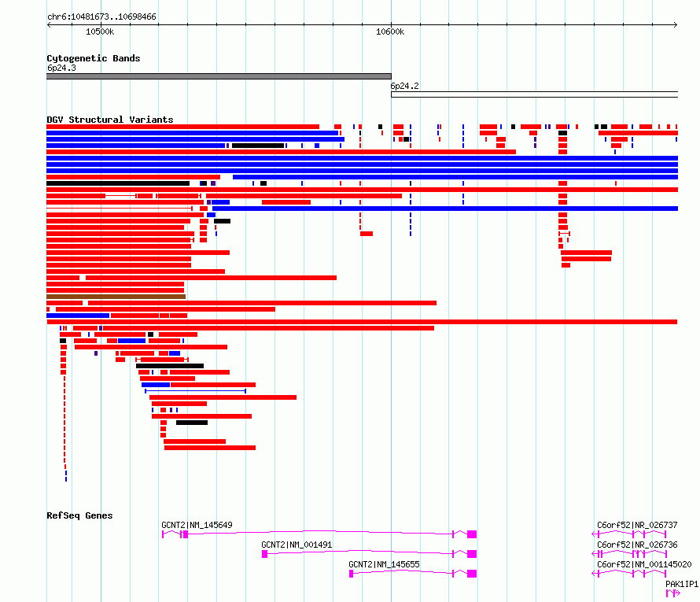Open the C6orf52|NR_026736 transcript label
Image resolution: width=700 pixels, height=602 pixels.
pos(637,545)
